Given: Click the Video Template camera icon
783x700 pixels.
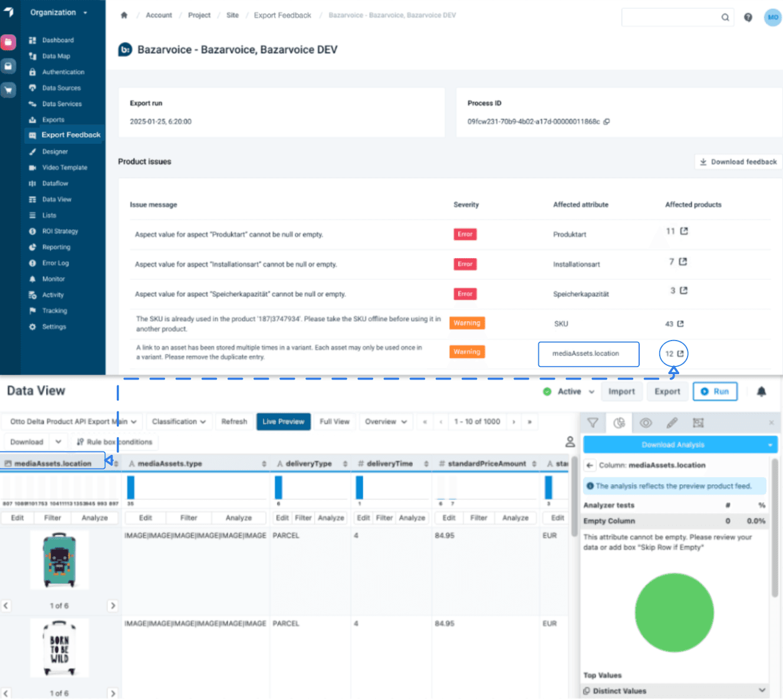Looking at the screenshot, I should [32, 167].
